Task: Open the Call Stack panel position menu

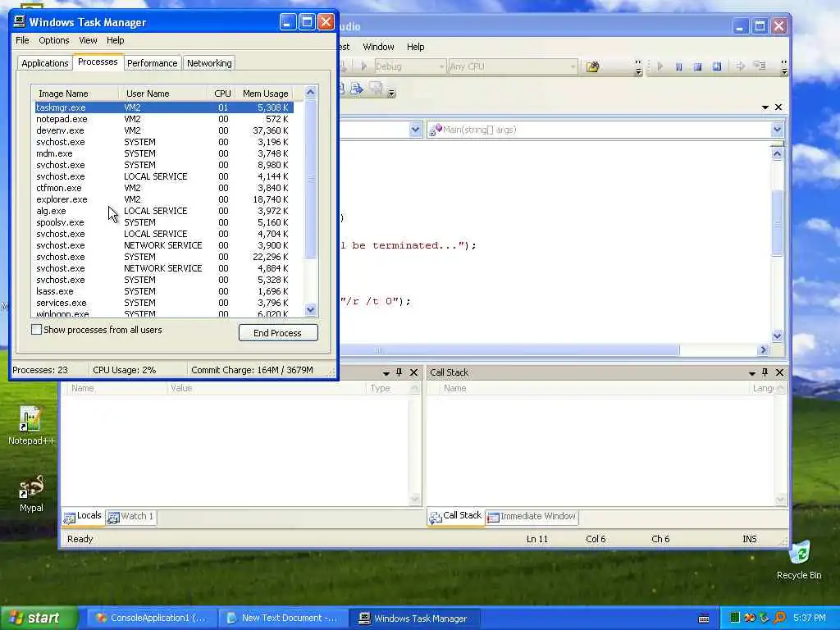Action: click(751, 373)
